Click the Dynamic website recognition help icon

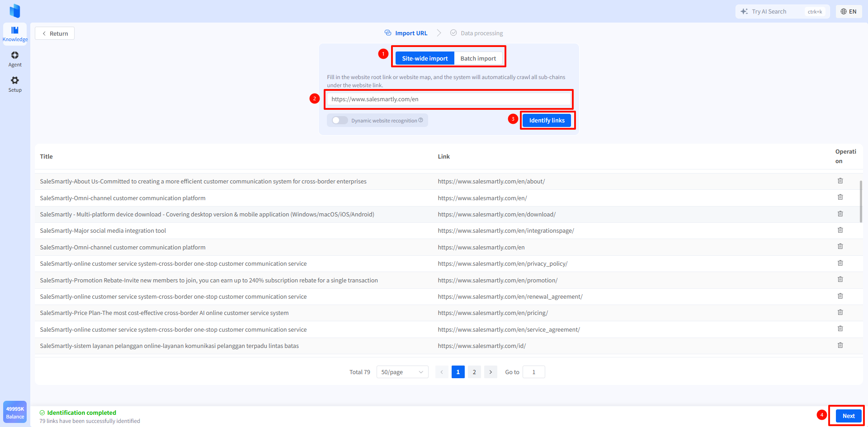(x=420, y=120)
